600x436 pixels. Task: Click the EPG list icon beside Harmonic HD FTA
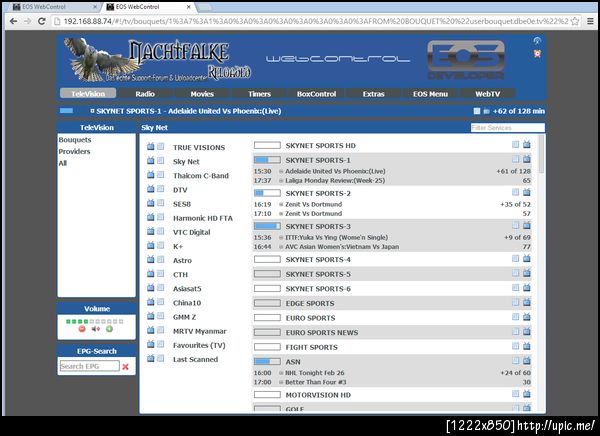pos(161,217)
